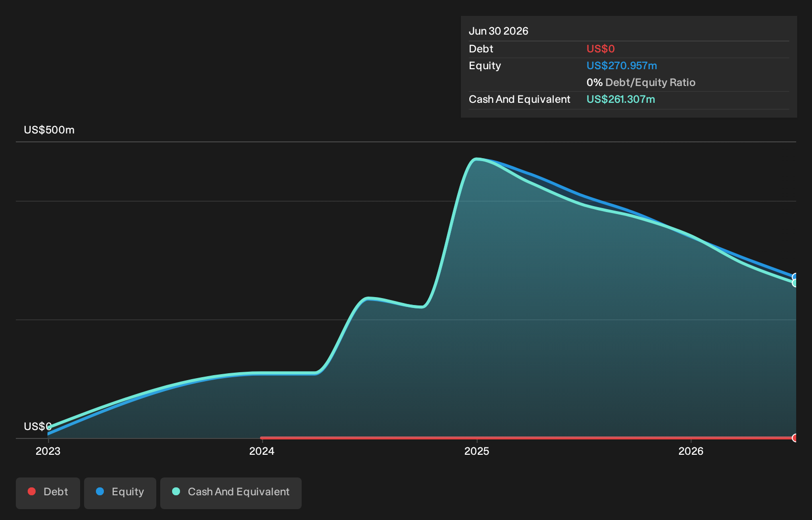Viewport: 812px width, 520px height.
Task: Click the Cash And Equivalent tooltip label
Action: click(x=519, y=99)
